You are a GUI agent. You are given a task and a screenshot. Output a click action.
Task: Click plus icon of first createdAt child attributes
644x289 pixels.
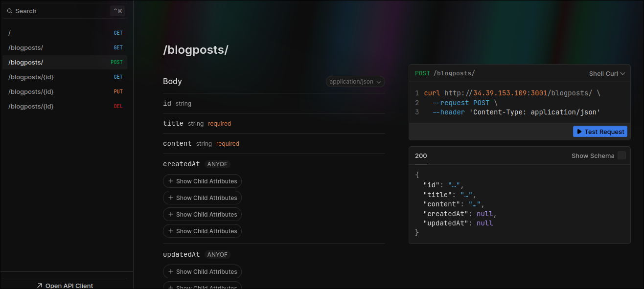pyautogui.click(x=171, y=181)
